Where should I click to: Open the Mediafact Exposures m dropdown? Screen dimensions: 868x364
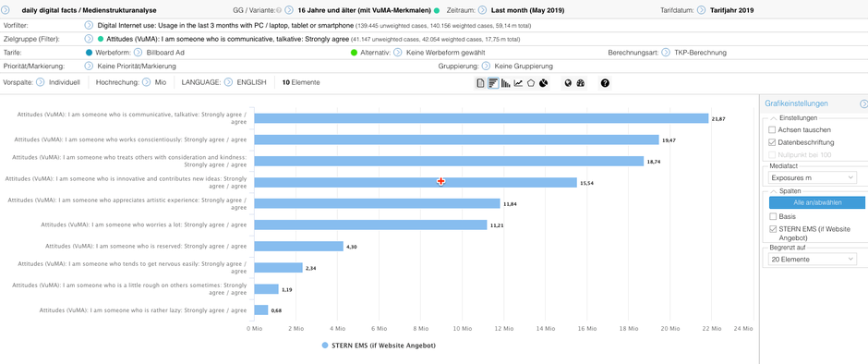click(x=813, y=177)
